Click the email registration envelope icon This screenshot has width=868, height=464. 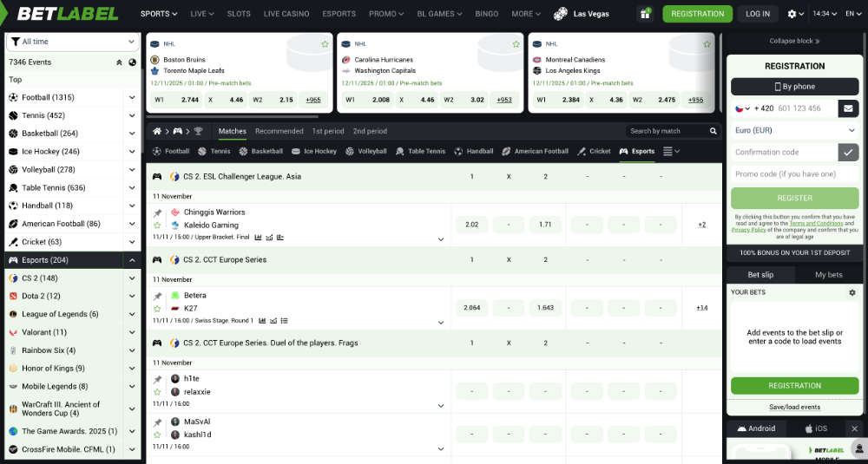pyautogui.click(x=848, y=108)
